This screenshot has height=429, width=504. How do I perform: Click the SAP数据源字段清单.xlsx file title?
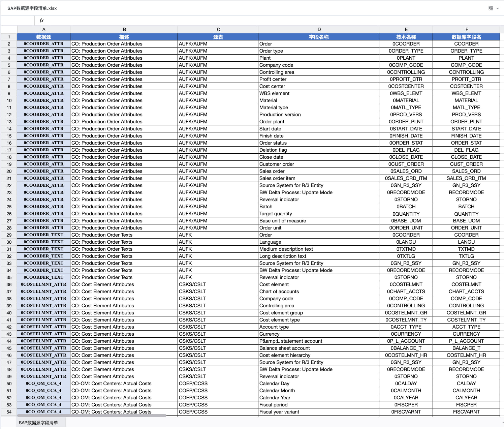pyautogui.click(x=32, y=8)
